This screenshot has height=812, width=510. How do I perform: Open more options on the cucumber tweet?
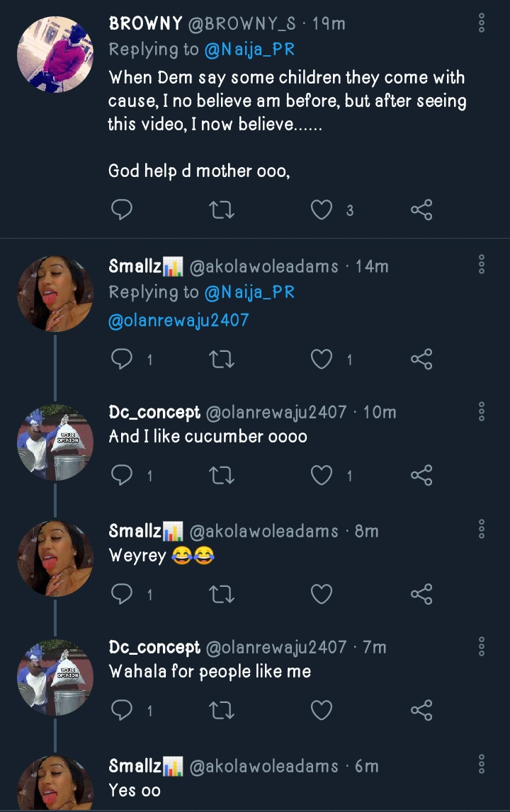[482, 411]
